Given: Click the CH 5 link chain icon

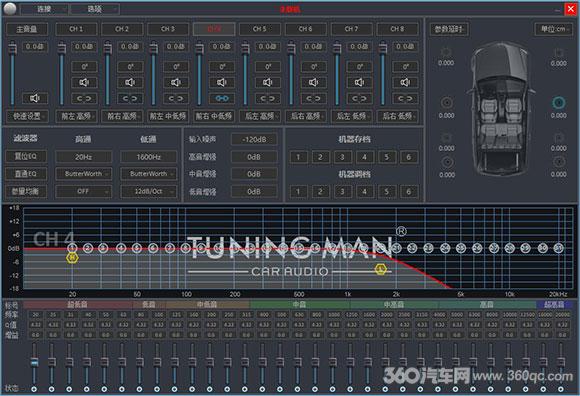Looking at the screenshot, I should 267,98.
